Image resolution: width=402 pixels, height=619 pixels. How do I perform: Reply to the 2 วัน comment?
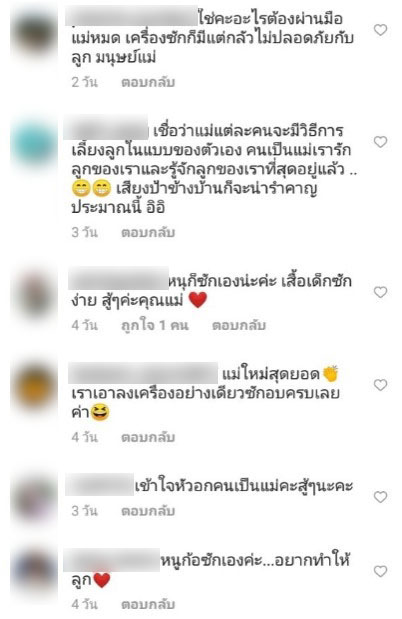(x=148, y=82)
